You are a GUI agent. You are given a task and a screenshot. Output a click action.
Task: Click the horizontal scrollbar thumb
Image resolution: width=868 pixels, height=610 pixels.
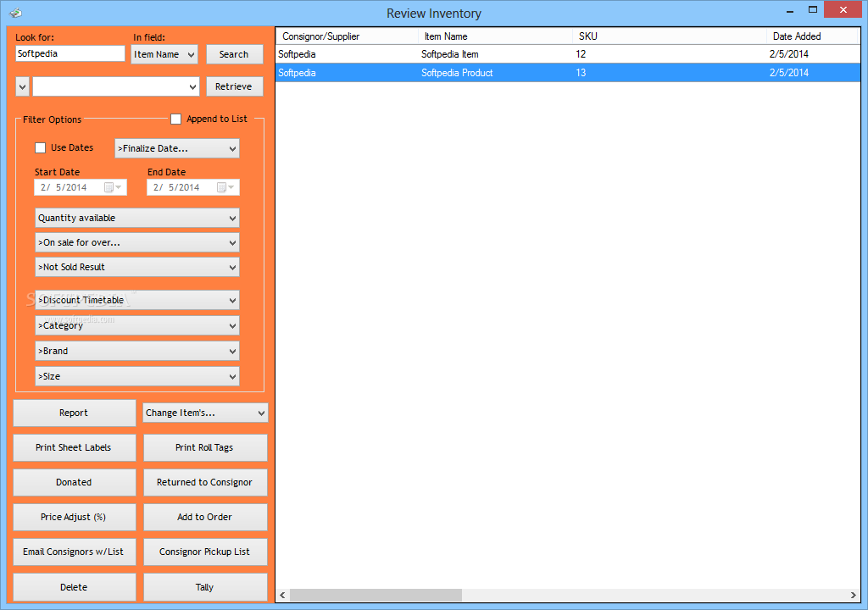point(376,595)
